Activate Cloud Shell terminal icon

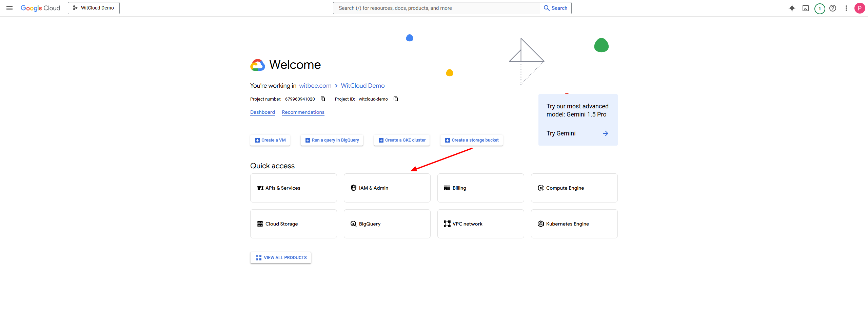click(806, 8)
